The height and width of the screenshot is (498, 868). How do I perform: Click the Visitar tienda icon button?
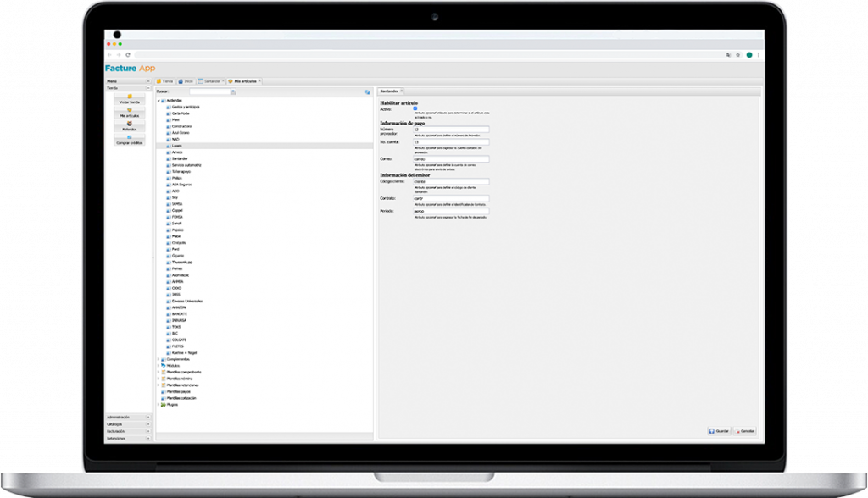(x=130, y=97)
